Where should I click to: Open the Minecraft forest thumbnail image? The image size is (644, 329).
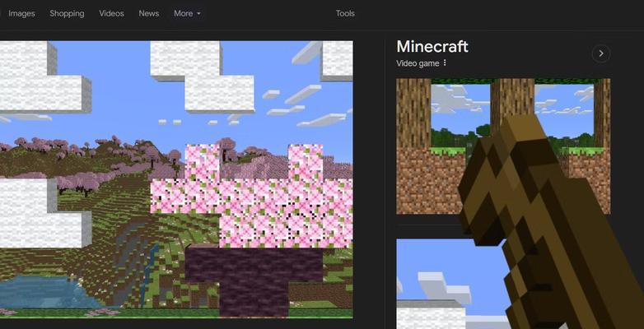[503, 146]
